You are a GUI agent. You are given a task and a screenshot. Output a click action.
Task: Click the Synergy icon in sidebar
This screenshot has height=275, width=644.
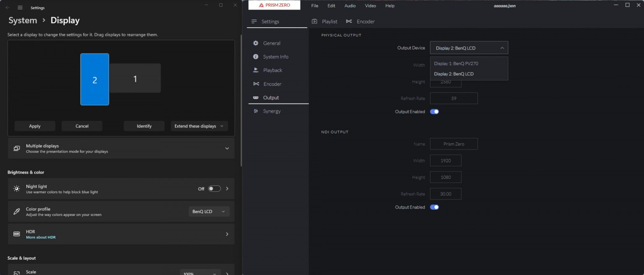(x=256, y=111)
